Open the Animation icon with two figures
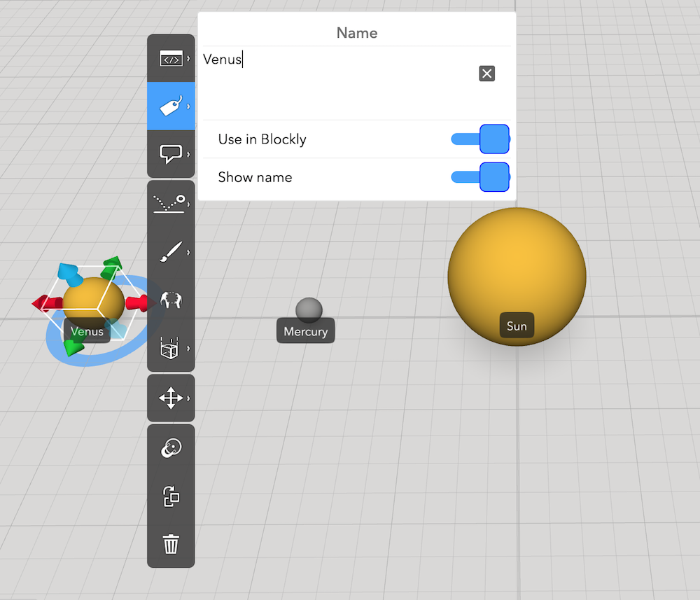Viewport: 700px width, 600px height. click(171, 300)
